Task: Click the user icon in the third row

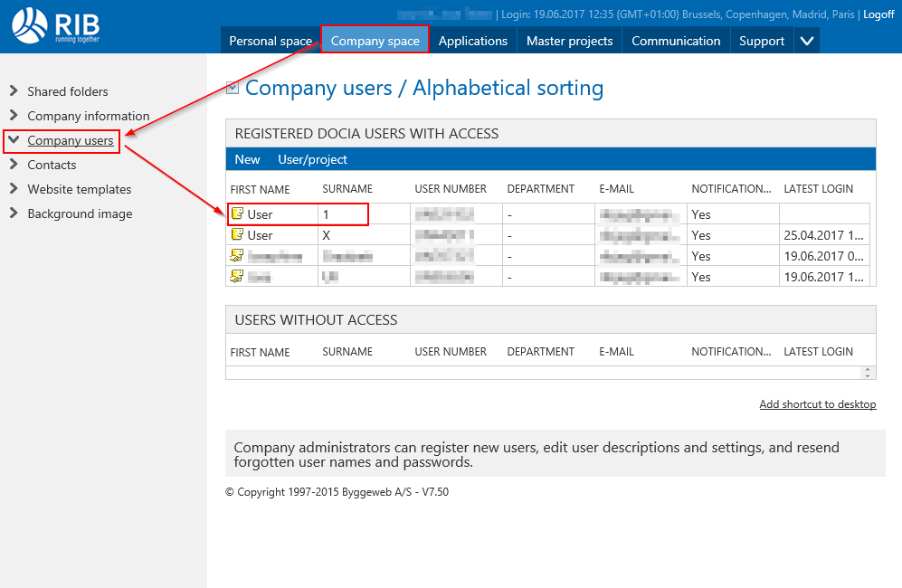Action: (237, 256)
